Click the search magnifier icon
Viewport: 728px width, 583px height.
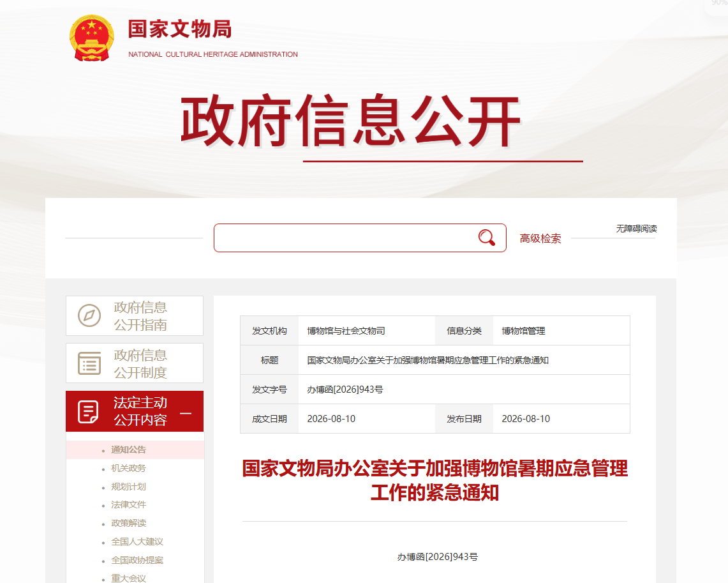[x=487, y=238]
